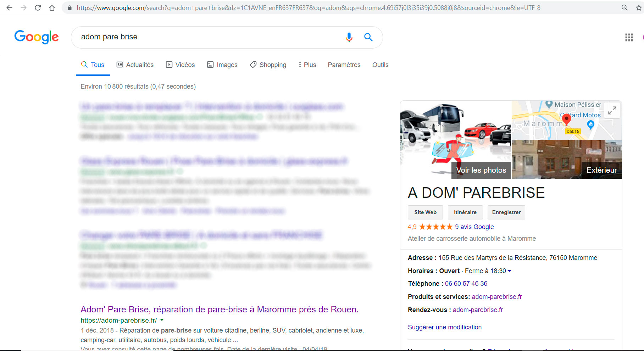Select the Tous tab
The width and height of the screenshot is (644, 351).
(x=93, y=65)
